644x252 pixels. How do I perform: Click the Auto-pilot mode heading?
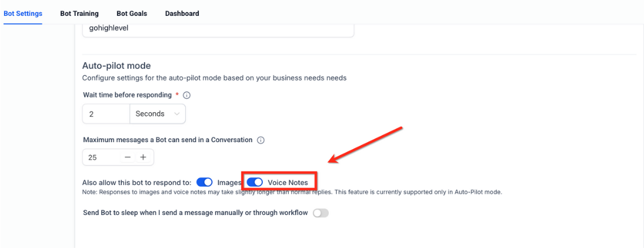click(x=116, y=66)
